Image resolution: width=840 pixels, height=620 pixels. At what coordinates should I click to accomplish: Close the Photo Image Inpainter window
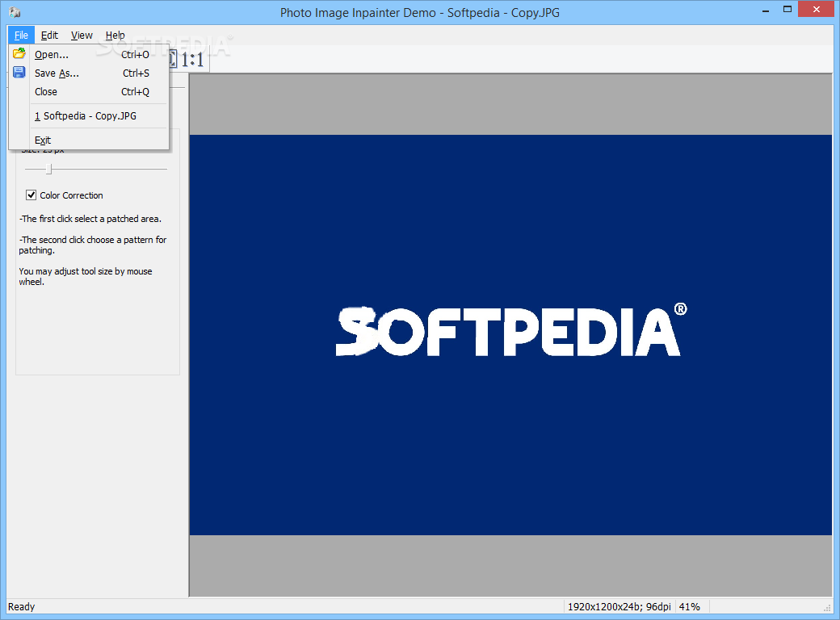[x=816, y=9]
